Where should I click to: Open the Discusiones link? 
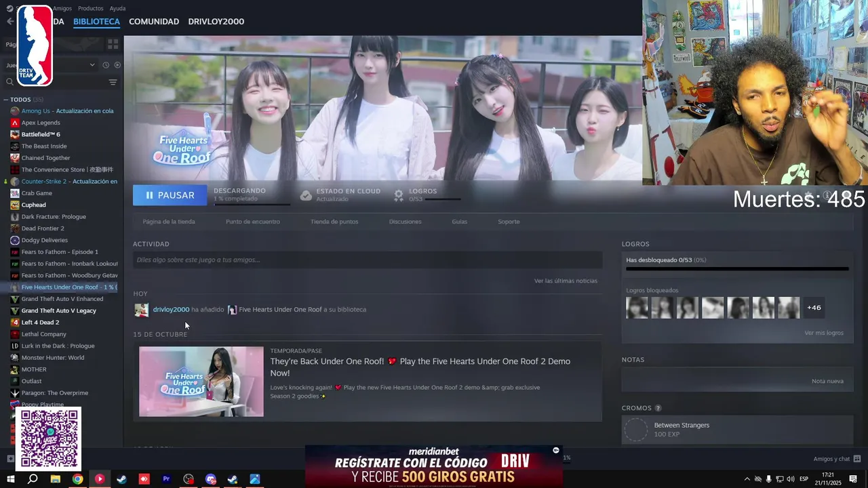pos(405,222)
